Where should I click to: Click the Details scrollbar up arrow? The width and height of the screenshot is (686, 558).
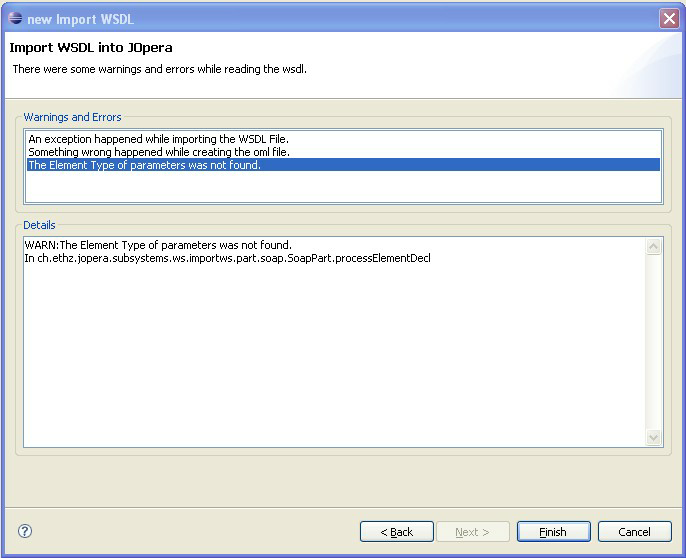pos(654,246)
